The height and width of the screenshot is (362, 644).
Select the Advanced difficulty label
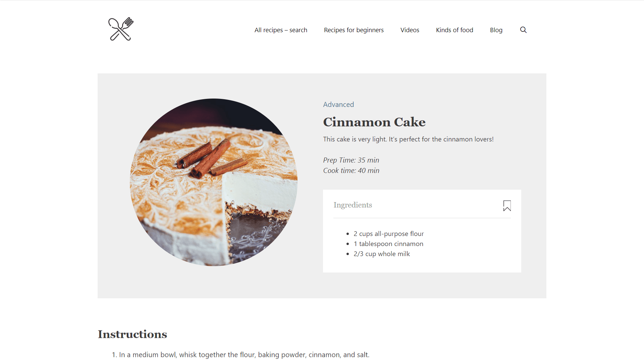coord(338,104)
